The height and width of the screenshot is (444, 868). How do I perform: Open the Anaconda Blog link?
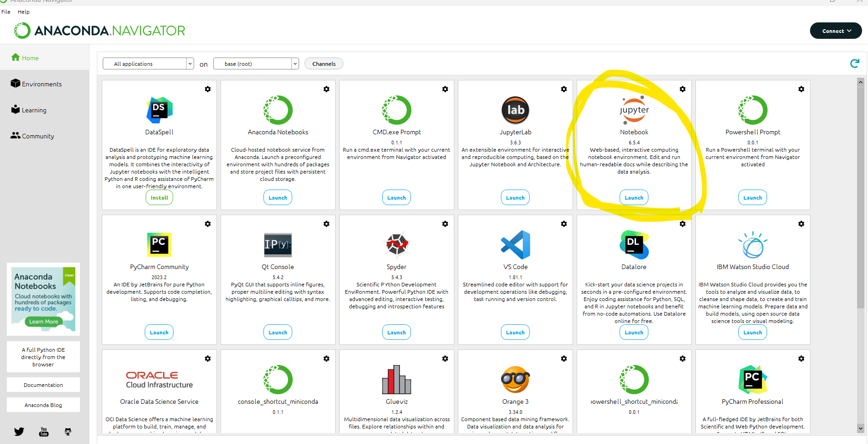[x=43, y=405]
